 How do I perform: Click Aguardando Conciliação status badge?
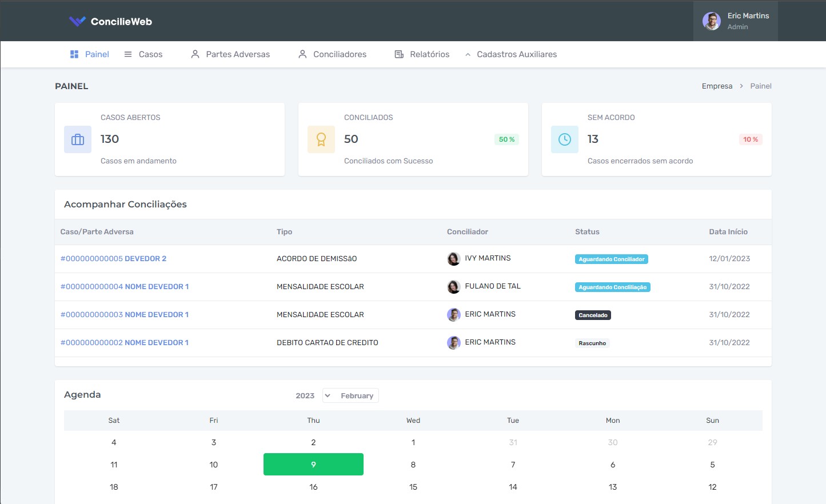tap(613, 287)
